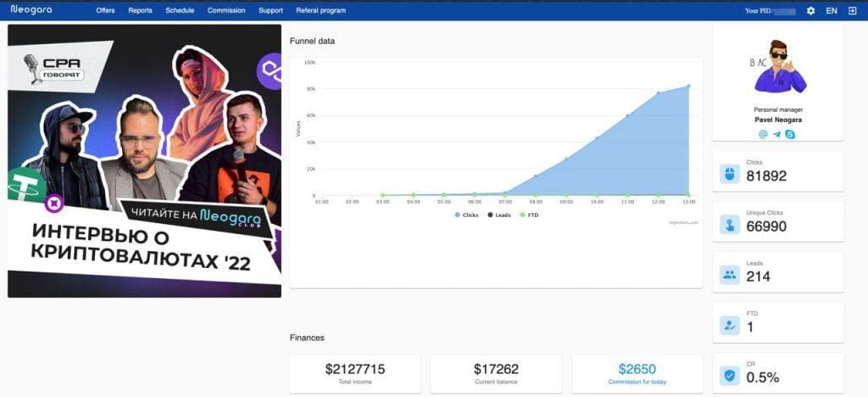Screen dimensions: 868x397
Task: Click the 66990 unique clicks value
Action: pos(766,226)
